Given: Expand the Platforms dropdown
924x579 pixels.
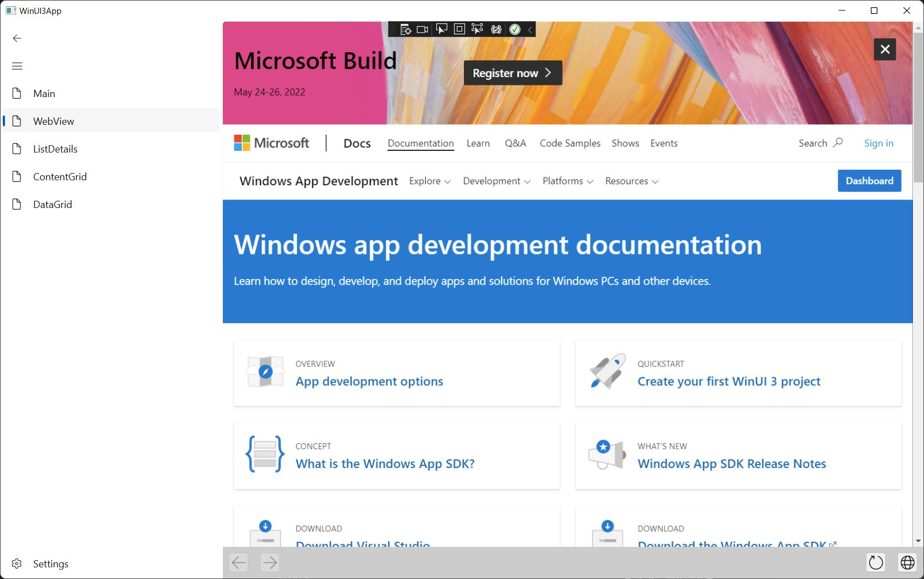Looking at the screenshot, I should (568, 181).
